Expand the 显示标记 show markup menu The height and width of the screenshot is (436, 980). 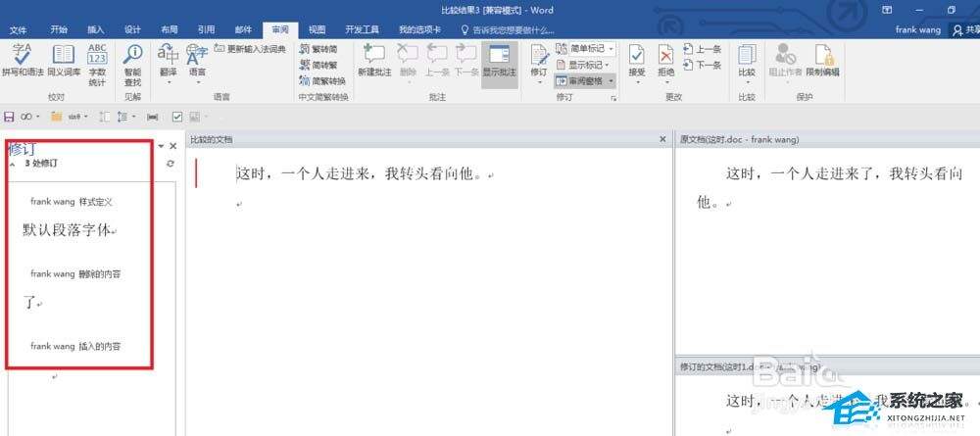point(585,65)
